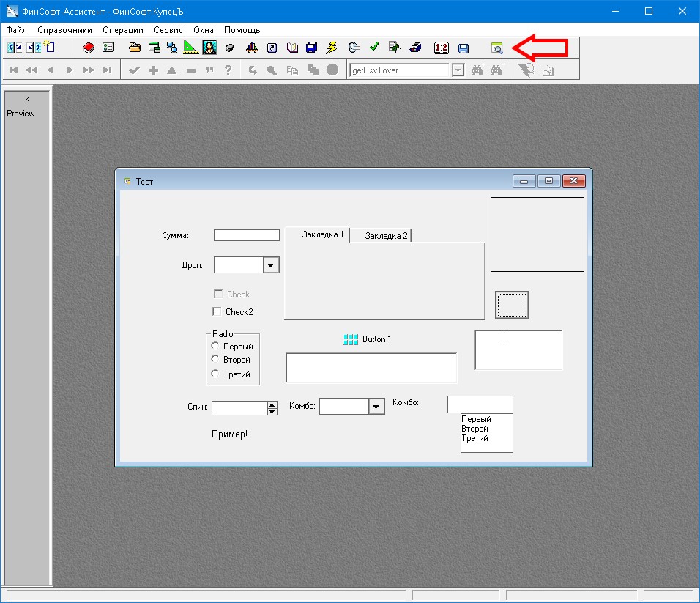
Task: Click the green checkmark toolbar icon
Action: tap(374, 48)
